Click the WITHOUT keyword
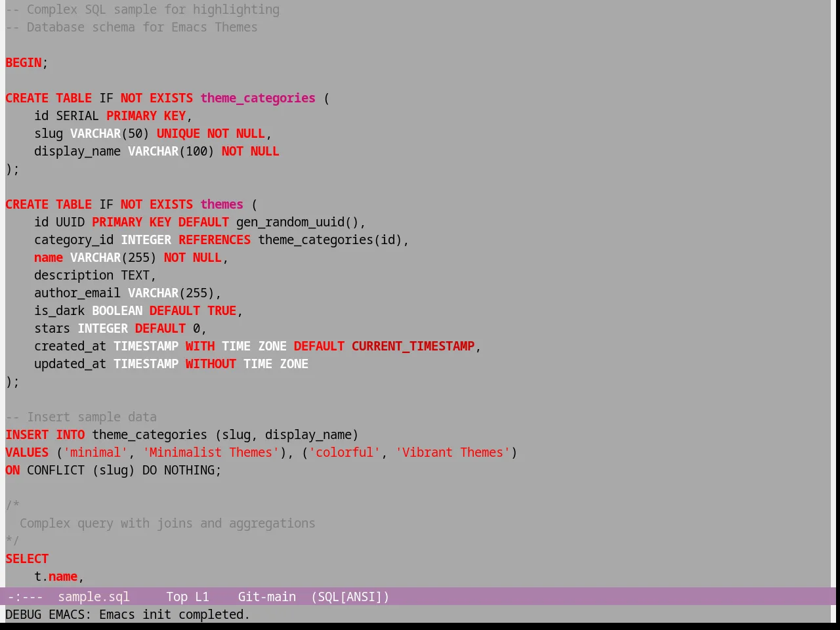Screen dimensions: 840x630 click(211, 364)
